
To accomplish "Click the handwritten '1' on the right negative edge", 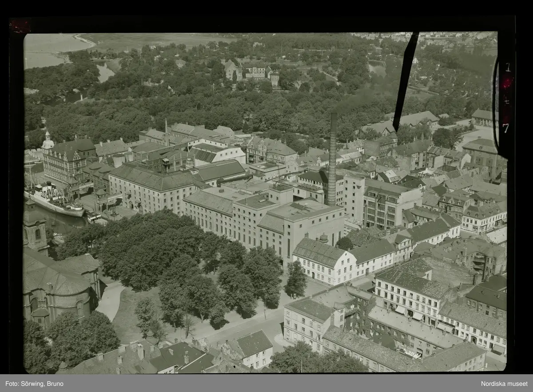I will coord(507,67).
